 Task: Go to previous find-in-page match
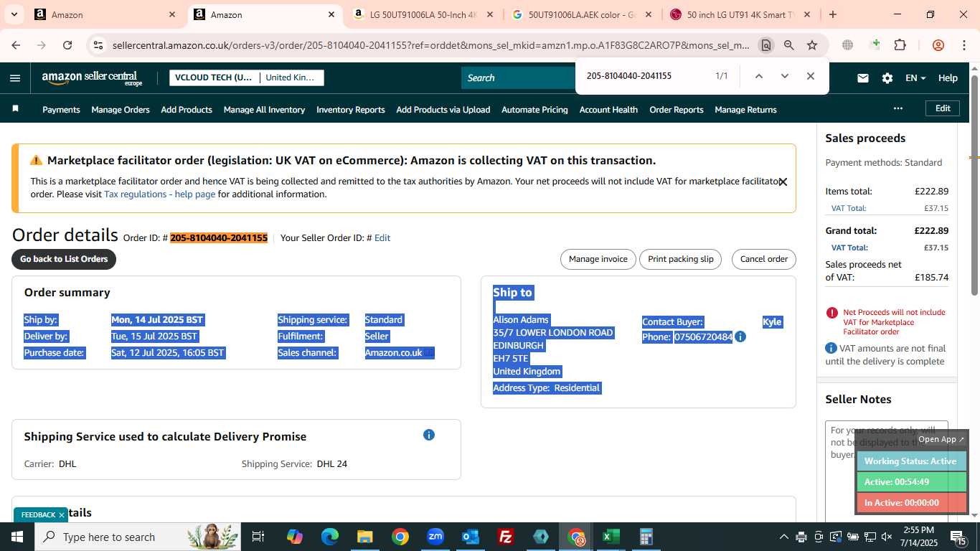pyautogui.click(x=758, y=76)
